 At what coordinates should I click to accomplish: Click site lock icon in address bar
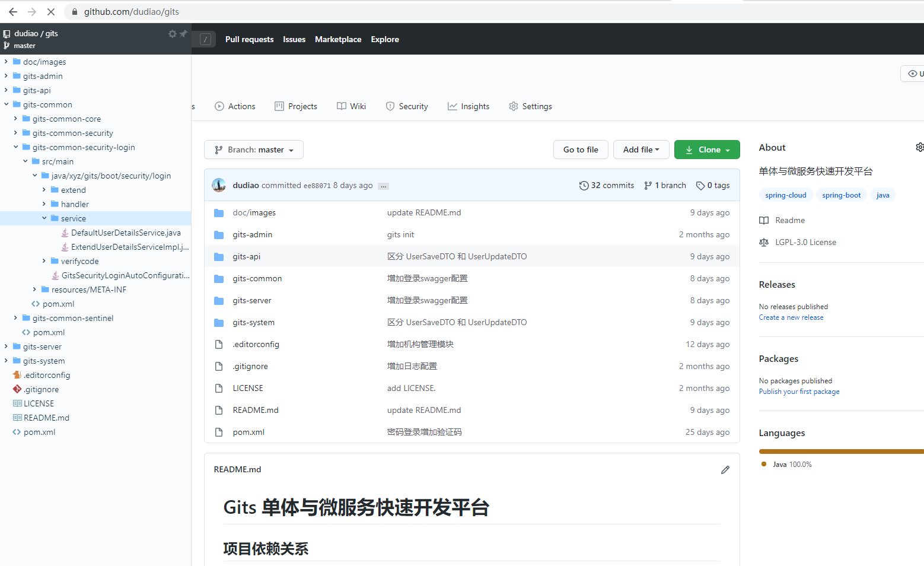[75, 12]
